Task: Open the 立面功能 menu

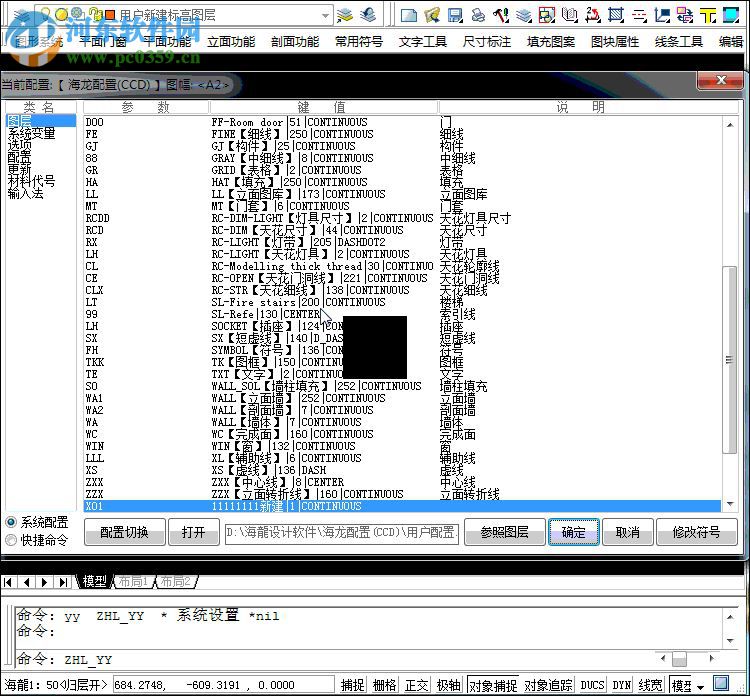Action: pyautogui.click(x=231, y=42)
